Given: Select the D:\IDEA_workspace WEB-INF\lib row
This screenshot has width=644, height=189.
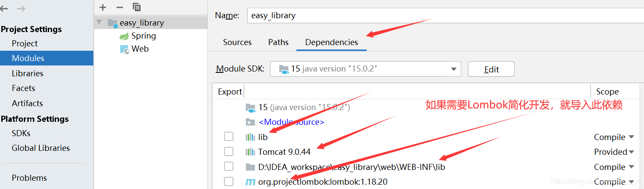Looking at the screenshot, I should pyautogui.click(x=352, y=167).
